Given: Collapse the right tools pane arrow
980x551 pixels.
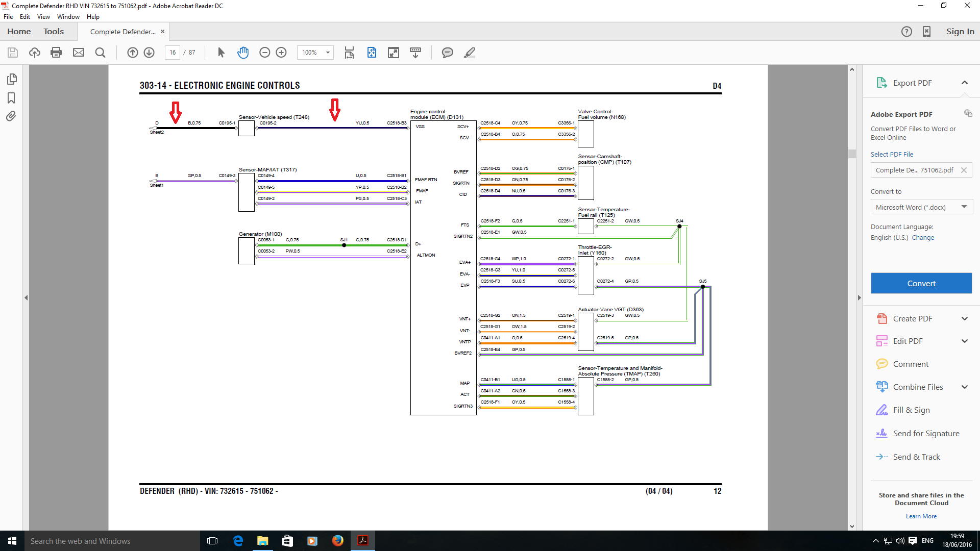Looking at the screenshot, I should pos(859,297).
